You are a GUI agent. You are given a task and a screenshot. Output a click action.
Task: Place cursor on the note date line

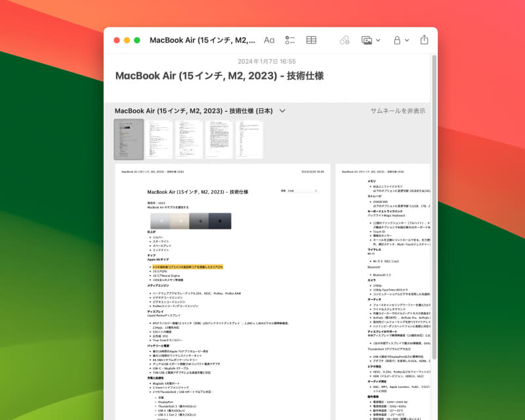pos(267,61)
